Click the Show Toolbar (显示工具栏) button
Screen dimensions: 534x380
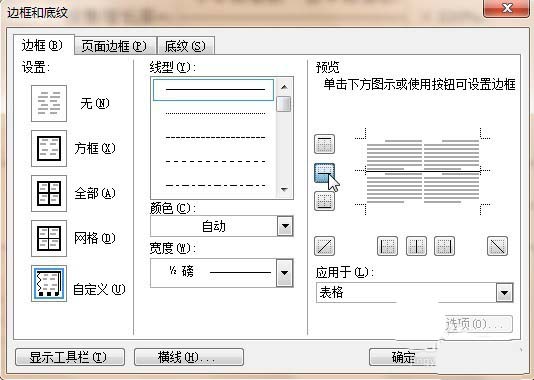coord(70,357)
